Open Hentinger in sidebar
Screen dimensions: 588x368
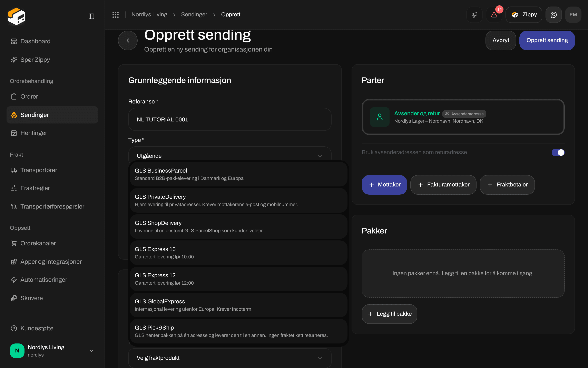coord(52,133)
